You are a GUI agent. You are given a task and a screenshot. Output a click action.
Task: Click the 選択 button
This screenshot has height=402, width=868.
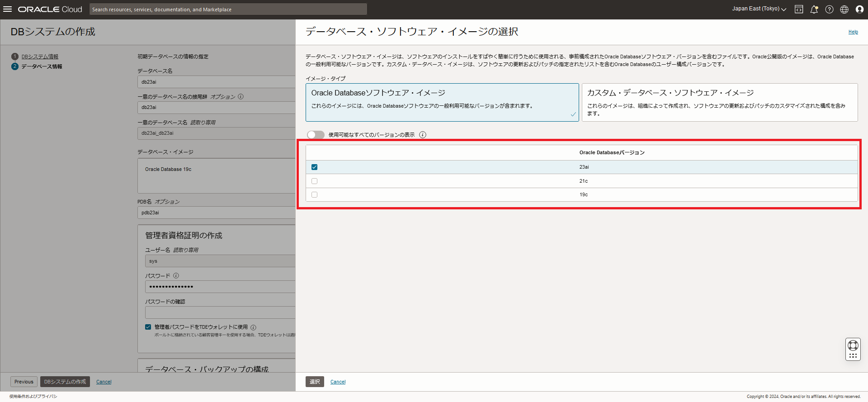tap(315, 382)
